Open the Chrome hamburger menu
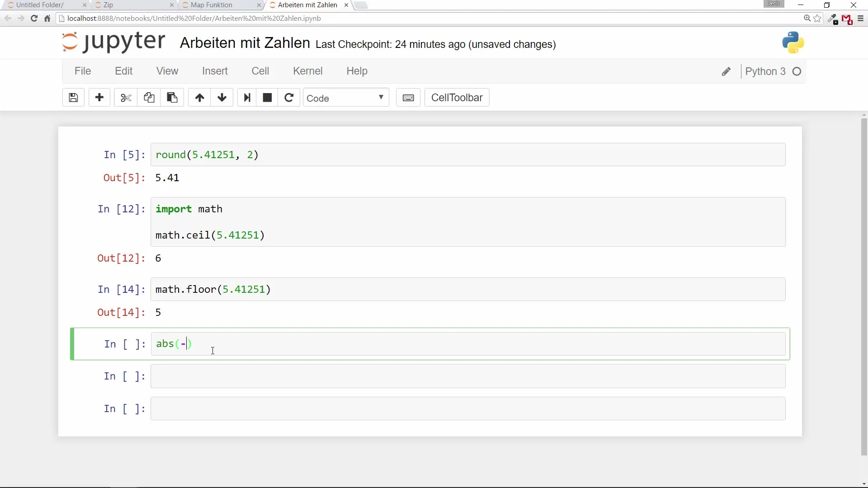The height and width of the screenshot is (488, 868). pyautogui.click(x=860, y=19)
